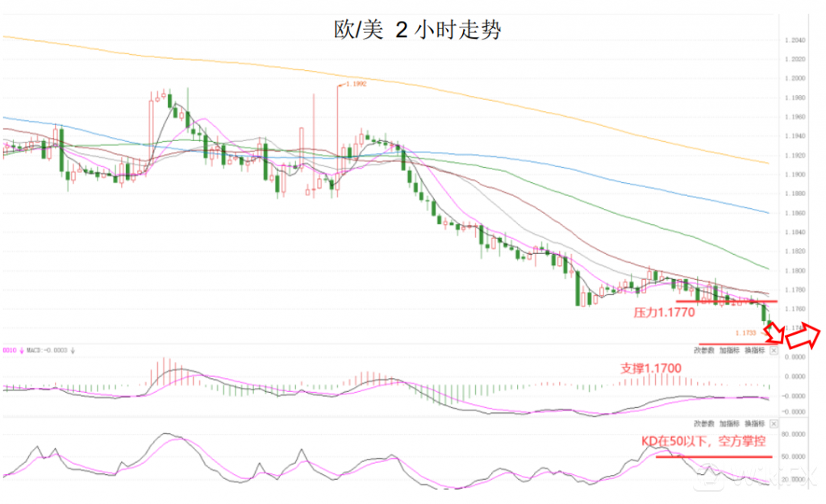Select the 1.1733 low price marker

click(x=745, y=331)
